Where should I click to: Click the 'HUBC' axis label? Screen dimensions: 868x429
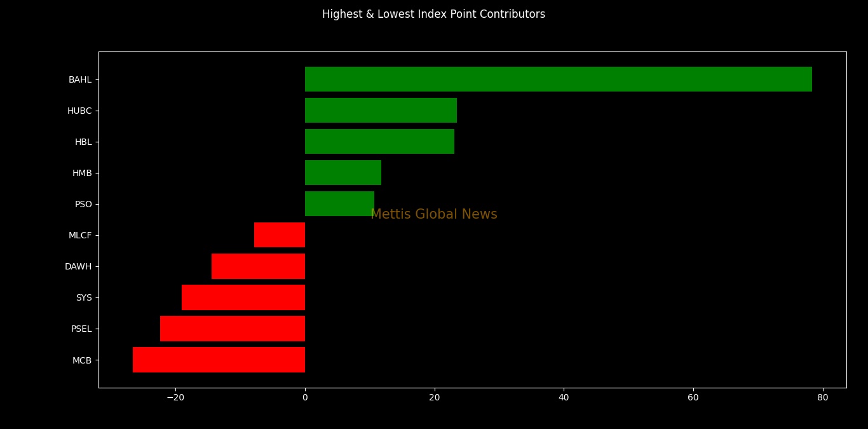tap(79, 111)
